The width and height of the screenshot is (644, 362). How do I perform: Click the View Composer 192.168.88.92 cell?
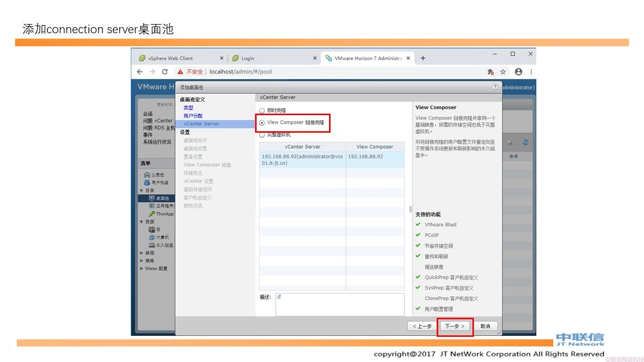point(375,160)
